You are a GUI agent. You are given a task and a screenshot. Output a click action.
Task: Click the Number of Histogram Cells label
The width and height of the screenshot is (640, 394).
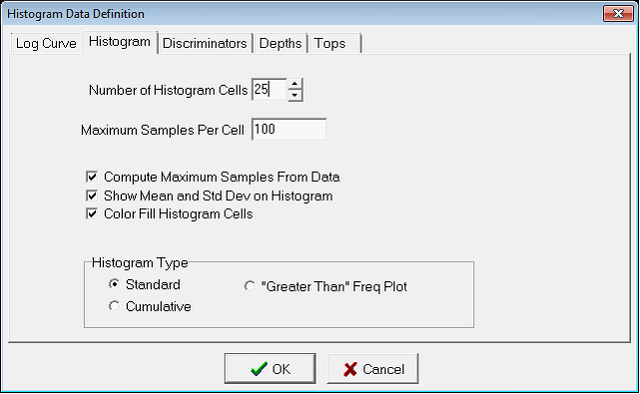[x=168, y=90]
